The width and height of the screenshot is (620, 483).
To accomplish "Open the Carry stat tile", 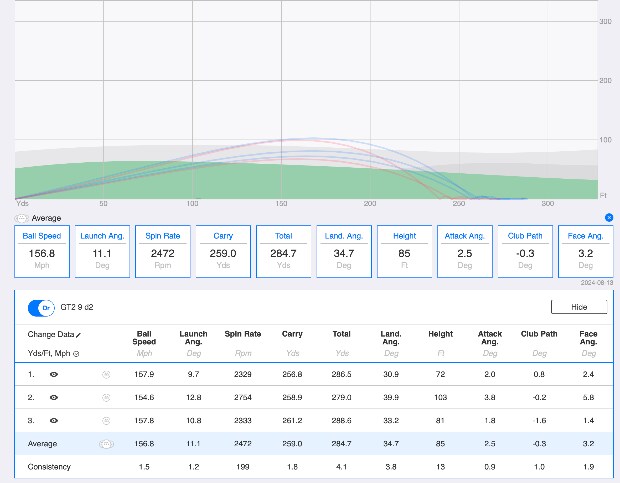I will pyautogui.click(x=223, y=251).
